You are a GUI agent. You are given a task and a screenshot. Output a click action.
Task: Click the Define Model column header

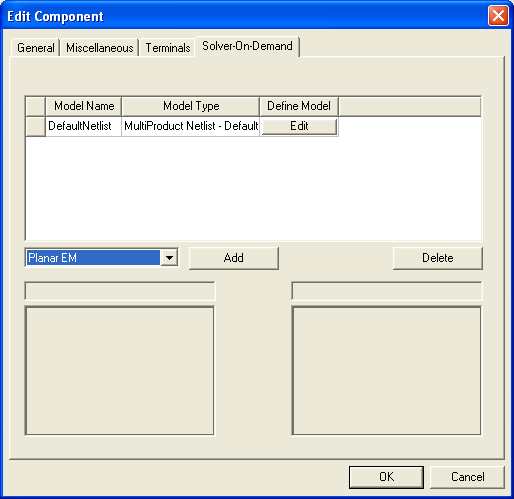[x=299, y=106]
